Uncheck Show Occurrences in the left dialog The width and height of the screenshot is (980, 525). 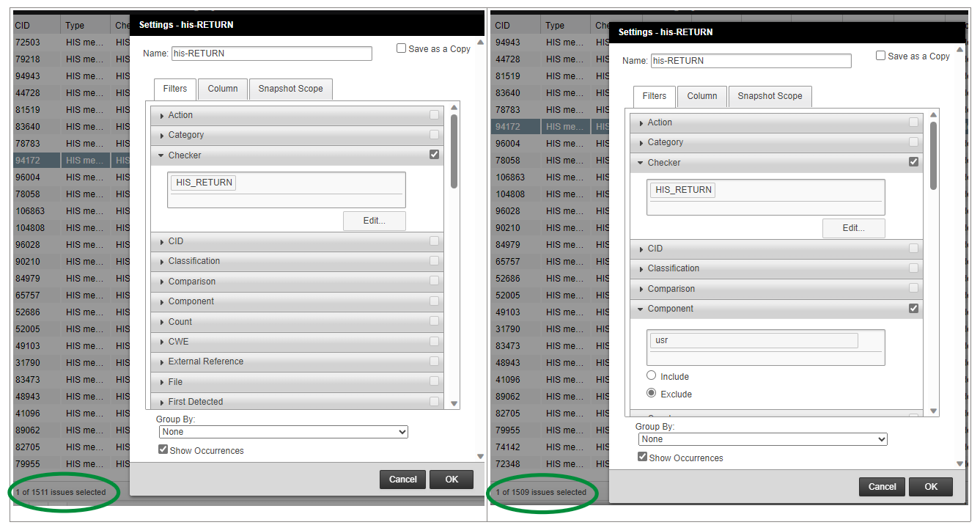(163, 449)
